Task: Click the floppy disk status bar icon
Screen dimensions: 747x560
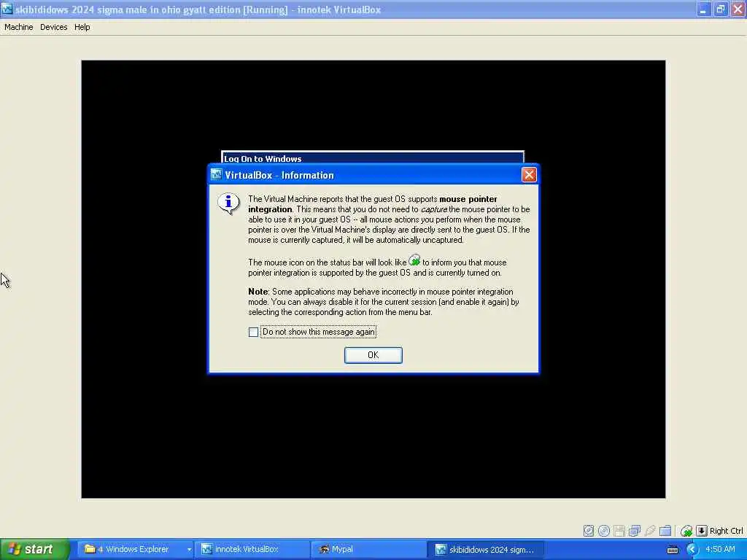Action: pos(619,531)
